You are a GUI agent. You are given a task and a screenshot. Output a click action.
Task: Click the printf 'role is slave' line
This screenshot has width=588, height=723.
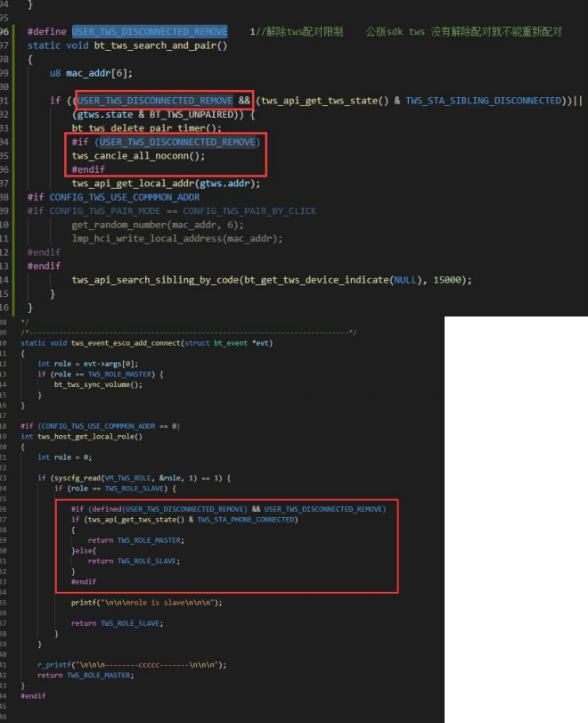[x=146, y=603]
